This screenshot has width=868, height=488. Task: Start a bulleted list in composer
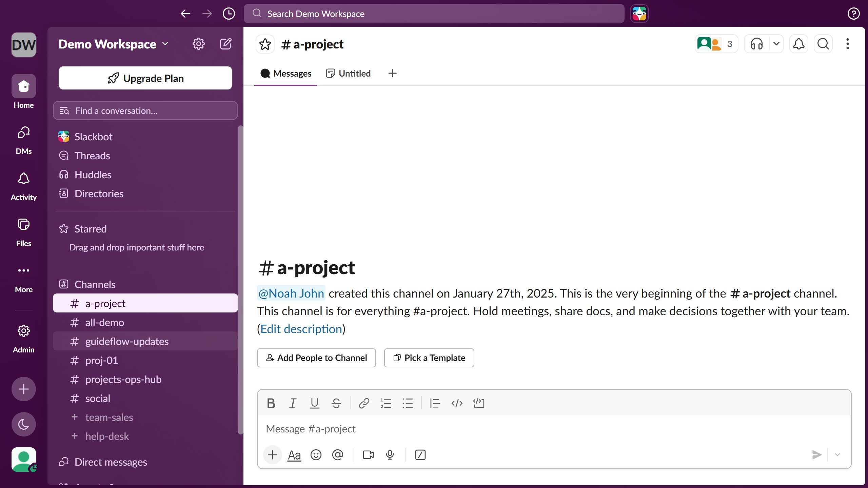407,403
